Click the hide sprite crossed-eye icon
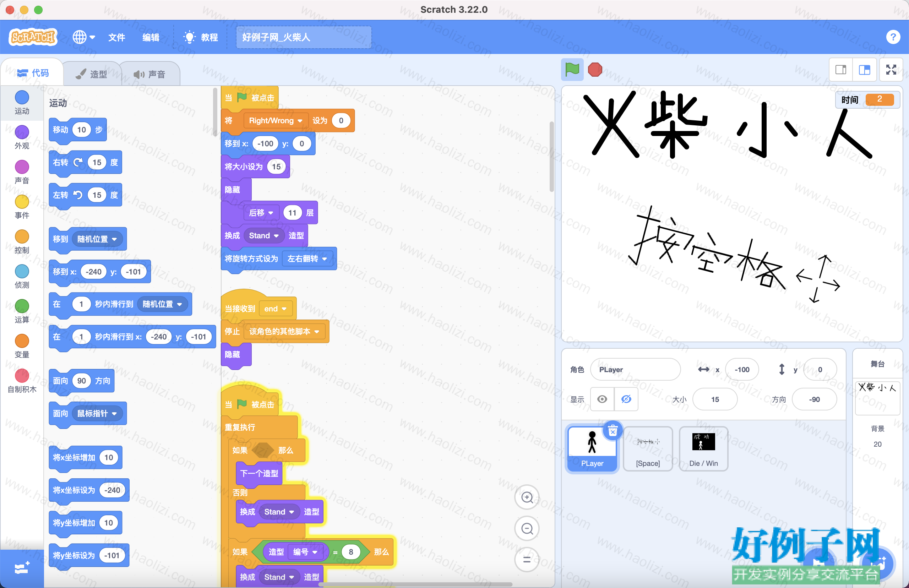Image resolution: width=909 pixels, height=588 pixels. click(626, 399)
